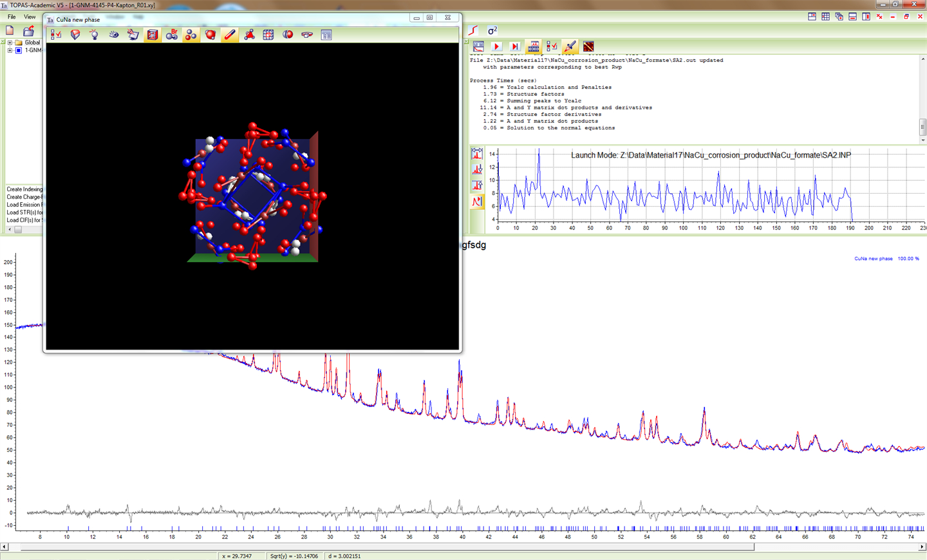Screen dimensions: 927x560
Task: Toggle the red bond stick display icon
Action: click(230, 35)
